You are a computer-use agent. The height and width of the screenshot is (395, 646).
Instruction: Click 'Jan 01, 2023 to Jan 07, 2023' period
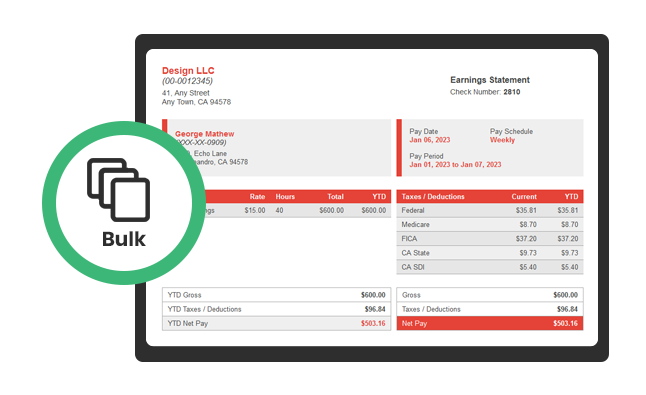[455, 165]
